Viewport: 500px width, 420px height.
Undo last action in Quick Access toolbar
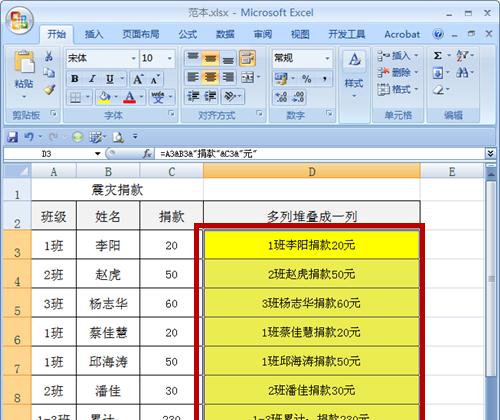coord(29,137)
